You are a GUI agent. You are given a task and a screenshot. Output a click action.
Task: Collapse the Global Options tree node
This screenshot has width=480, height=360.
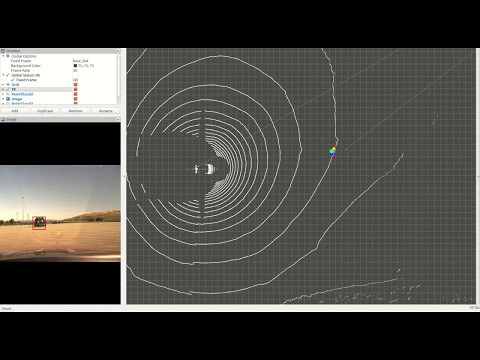pos(4,56)
